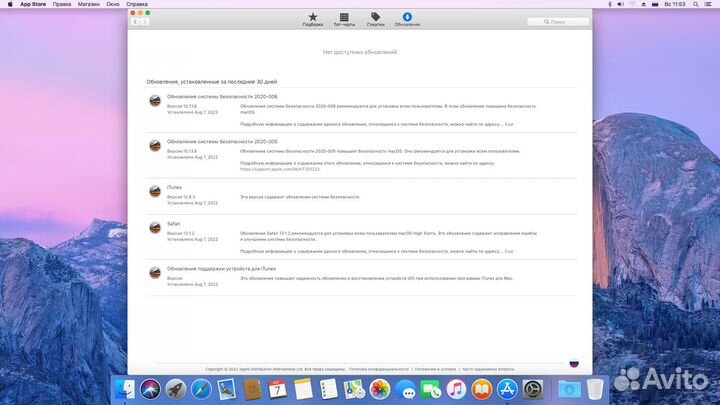Click the Поиск search field
Screen dimensions: 720x405
tap(558, 22)
